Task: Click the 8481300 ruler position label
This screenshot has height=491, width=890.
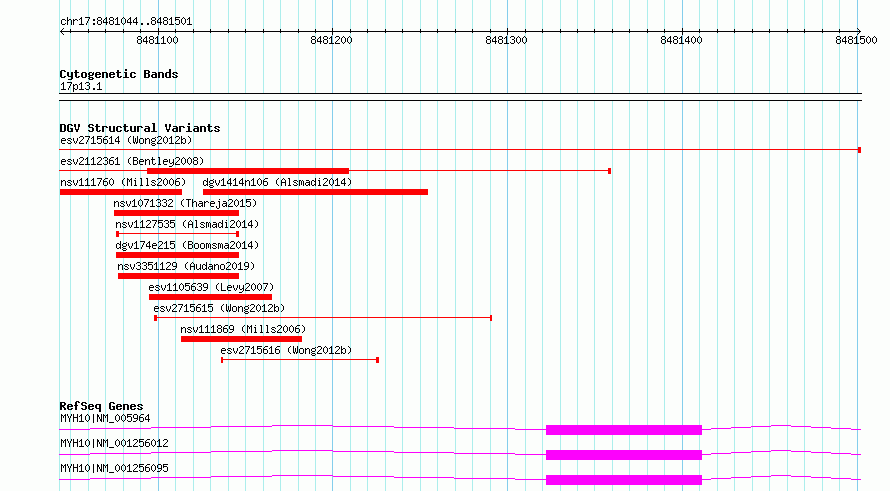Action: [x=506, y=40]
